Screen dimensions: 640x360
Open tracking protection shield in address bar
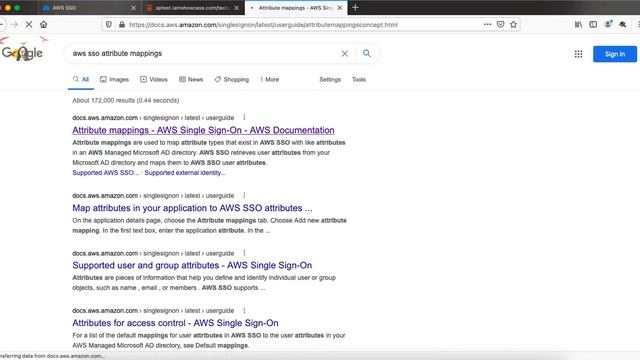(x=109, y=24)
